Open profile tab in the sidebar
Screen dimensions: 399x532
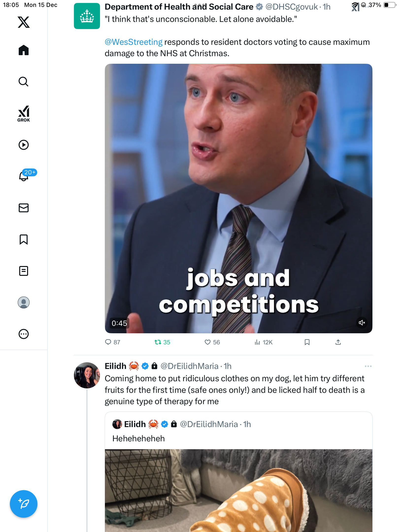point(24,302)
